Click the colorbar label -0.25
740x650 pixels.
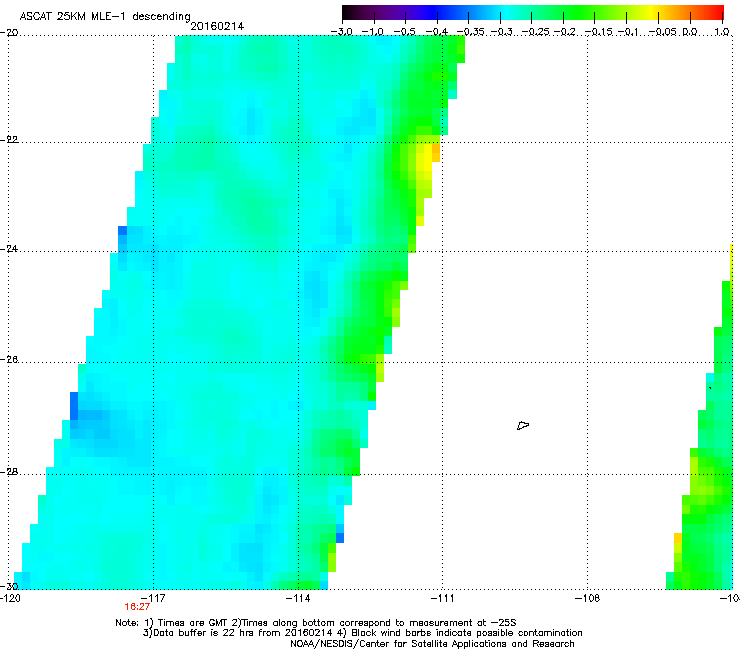(x=536, y=32)
